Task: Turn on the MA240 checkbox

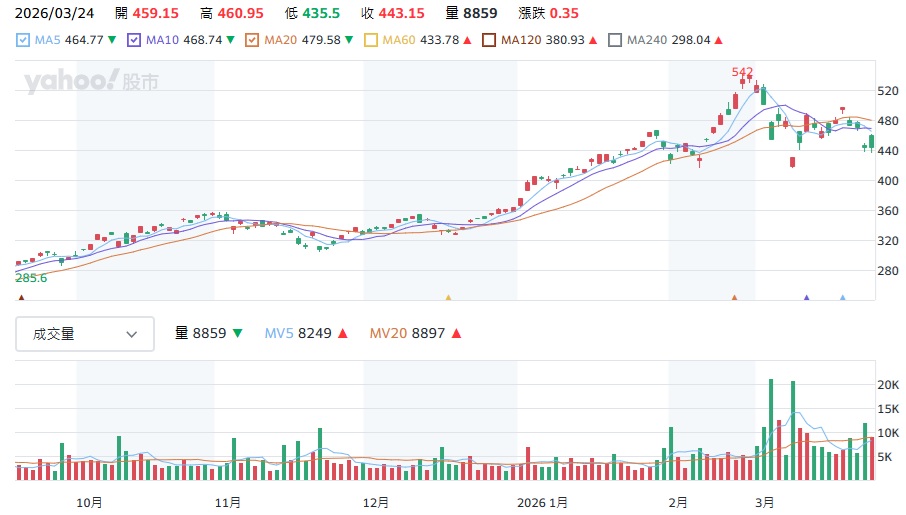Action: pos(617,40)
